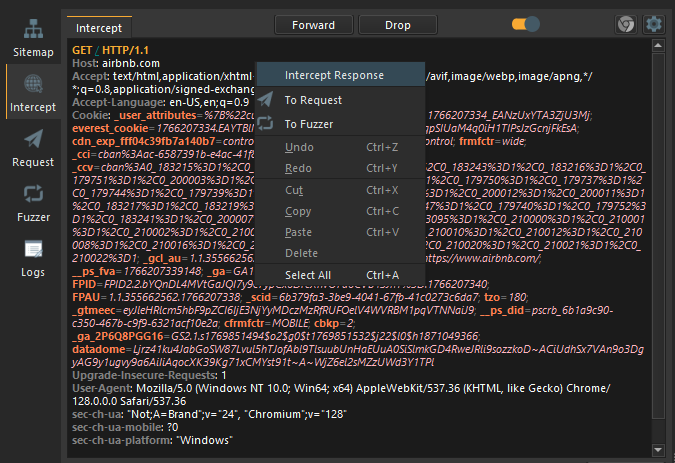Image resolution: width=675 pixels, height=463 pixels.
Task: Click the everest_cookie cookie name
Action: click(x=110, y=128)
